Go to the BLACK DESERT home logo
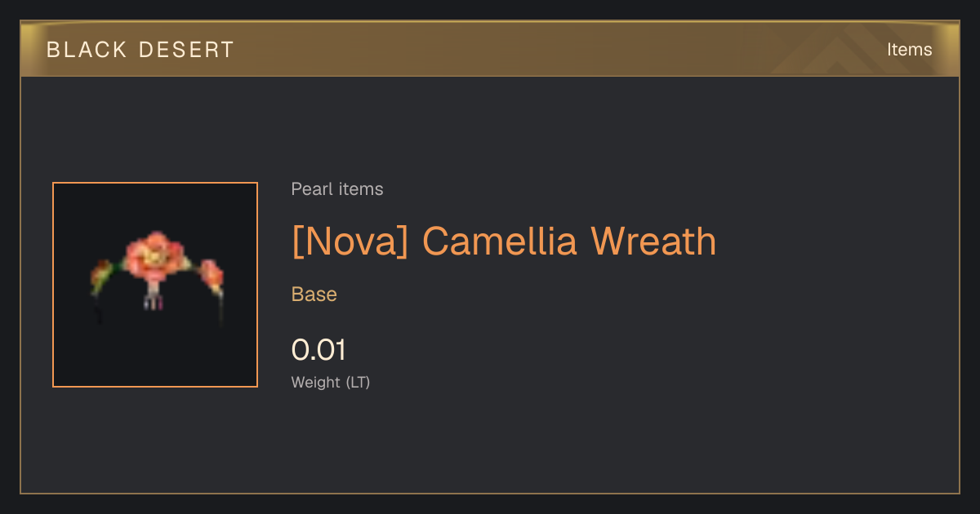The height and width of the screenshot is (514, 980). [x=140, y=50]
